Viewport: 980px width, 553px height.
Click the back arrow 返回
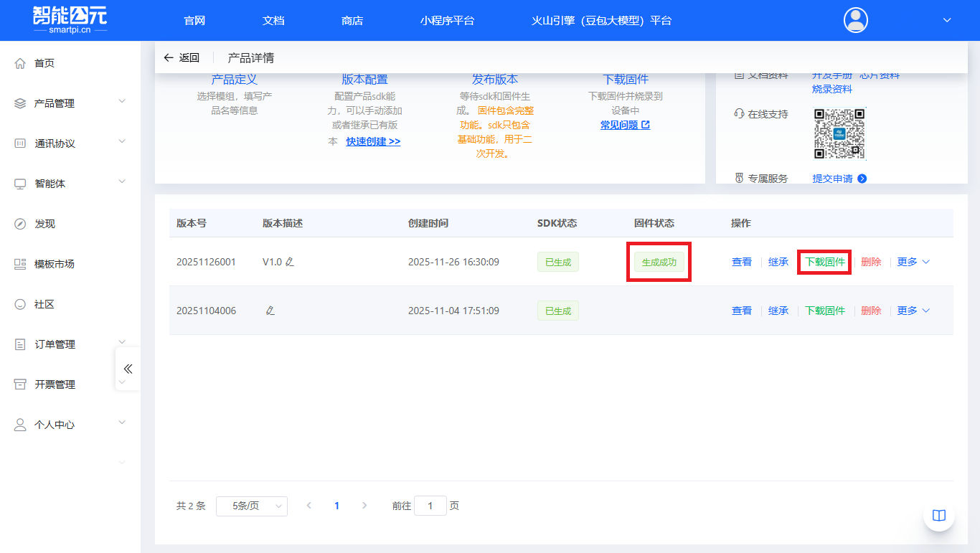[x=181, y=58]
